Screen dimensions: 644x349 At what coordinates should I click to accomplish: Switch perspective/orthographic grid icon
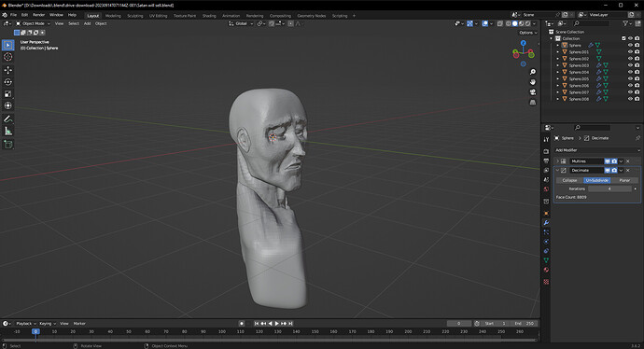click(533, 103)
